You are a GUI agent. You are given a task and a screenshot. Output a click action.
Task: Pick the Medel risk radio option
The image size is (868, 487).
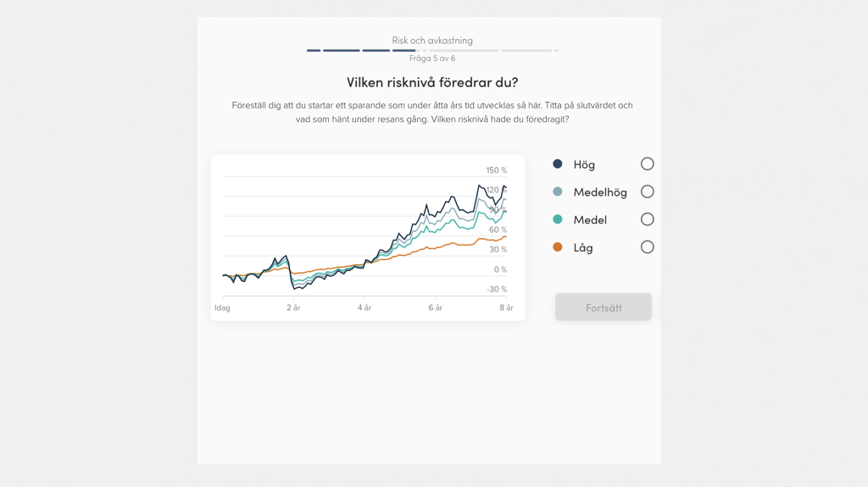tap(647, 219)
